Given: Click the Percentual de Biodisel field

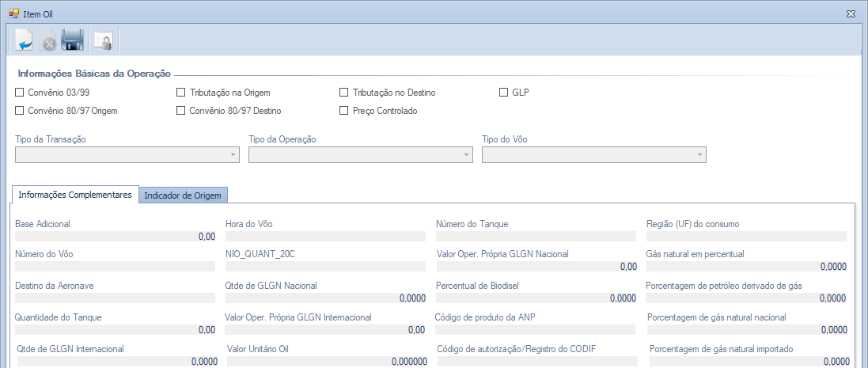Looking at the screenshot, I should 536,298.
